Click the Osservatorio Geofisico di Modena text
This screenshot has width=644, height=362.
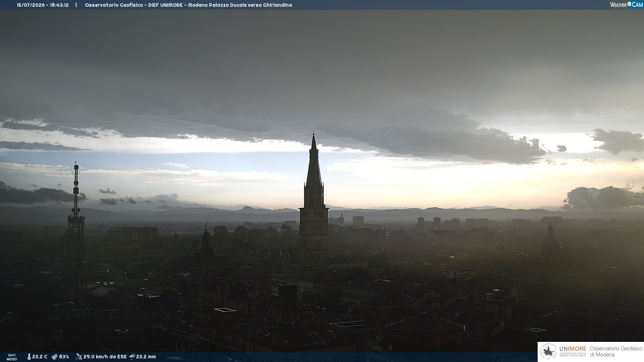click(x=616, y=352)
